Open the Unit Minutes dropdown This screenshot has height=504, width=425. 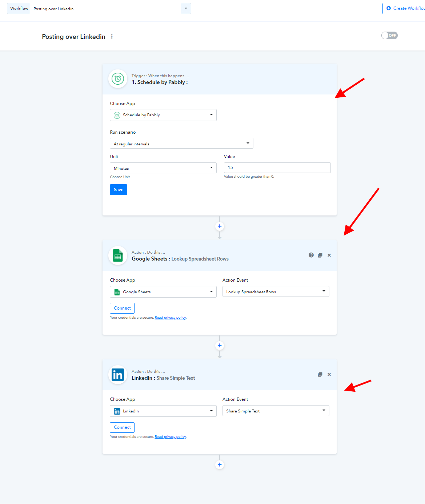click(x=163, y=168)
